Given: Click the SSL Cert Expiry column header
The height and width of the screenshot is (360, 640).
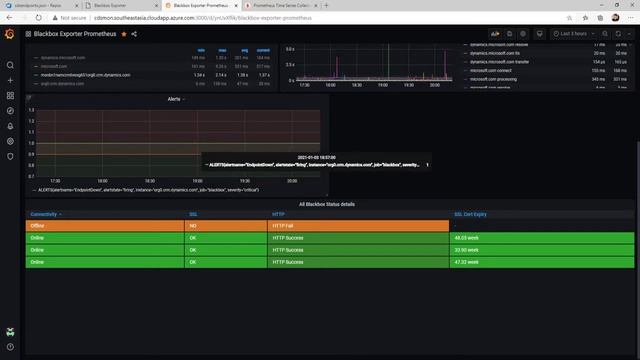Looking at the screenshot, I should point(470,214).
